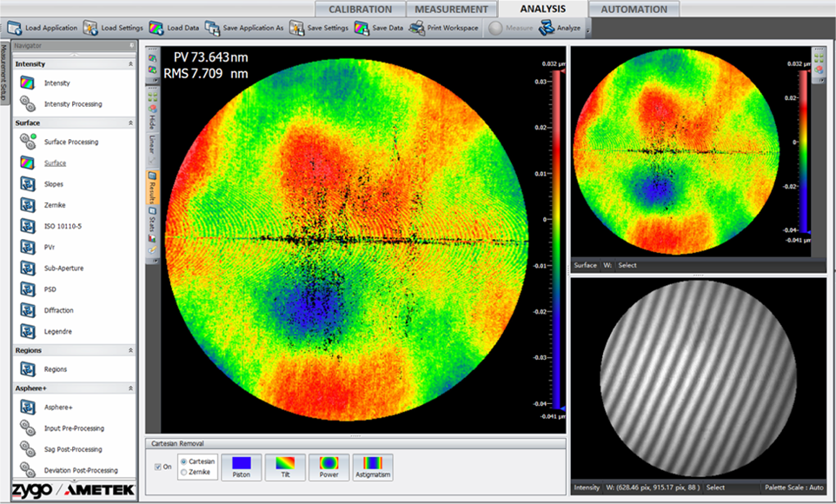Toggle the Cartesian Removal On checkbox
Screen dimensions: 836x504
pos(156,467)
